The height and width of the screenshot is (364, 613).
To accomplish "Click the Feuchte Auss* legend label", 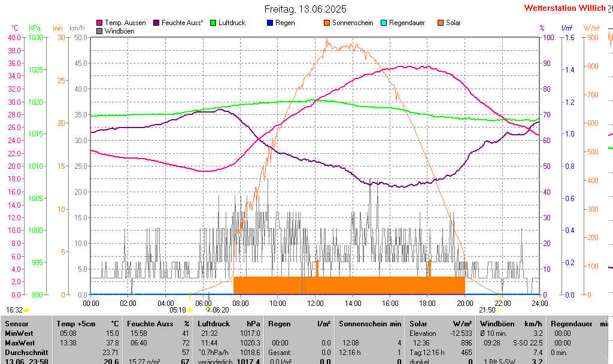I will tap(183, 23).
